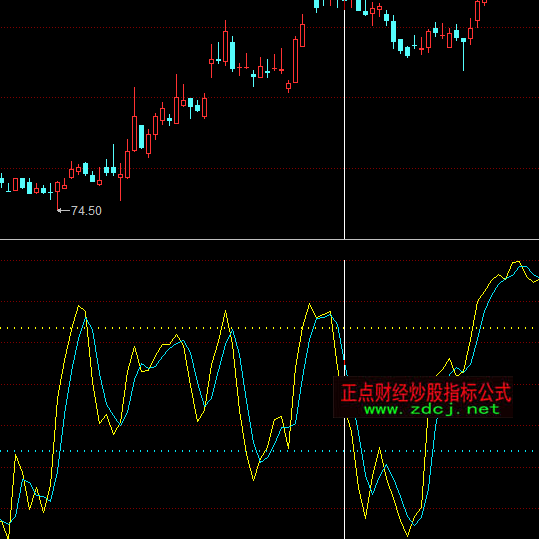Select the large cyan candle at mid-chart peak
The height and width of the screenshot is (539, 539).
tap(233, 54)
